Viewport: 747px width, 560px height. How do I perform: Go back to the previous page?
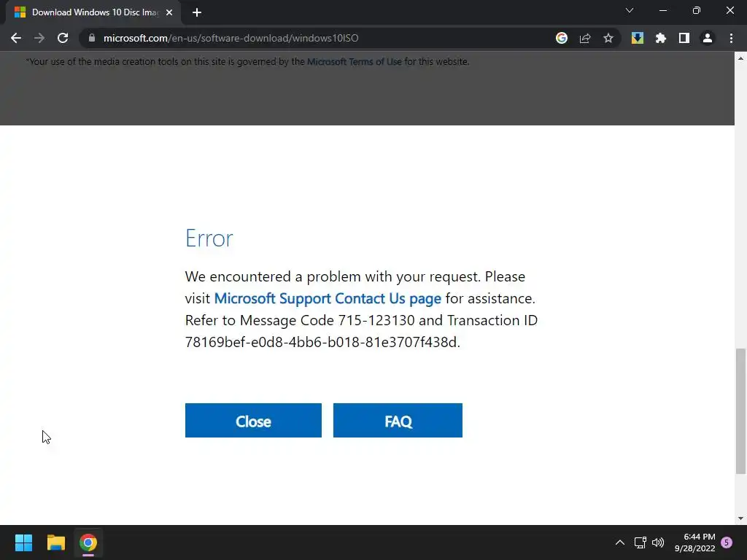click(16, 38)
